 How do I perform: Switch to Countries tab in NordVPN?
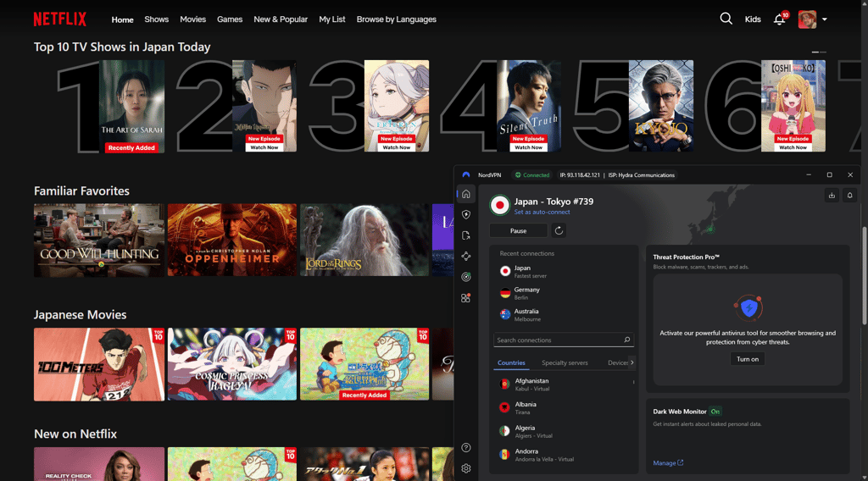tap(511, 363)
